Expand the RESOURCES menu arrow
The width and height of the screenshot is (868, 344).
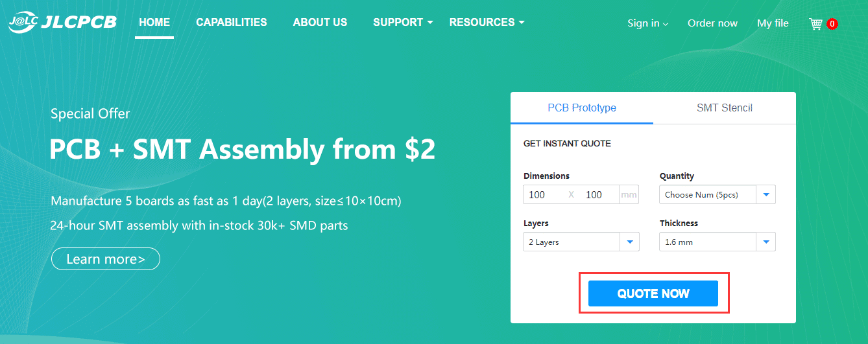[521, 23]
